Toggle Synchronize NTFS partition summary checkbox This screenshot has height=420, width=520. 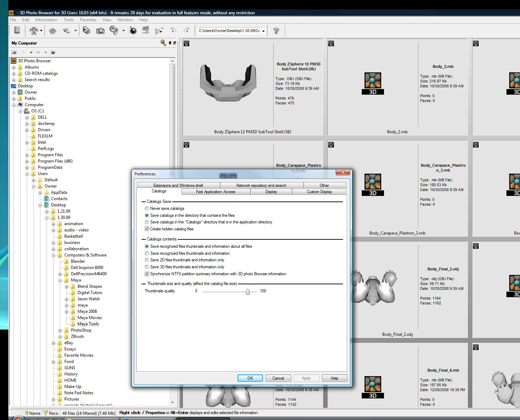point(147,274)
